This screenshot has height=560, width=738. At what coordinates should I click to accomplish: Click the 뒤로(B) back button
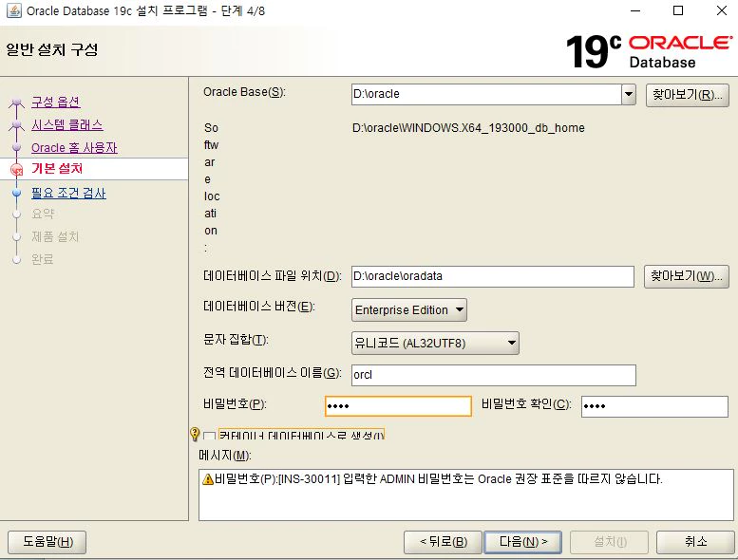coord(443,542)
